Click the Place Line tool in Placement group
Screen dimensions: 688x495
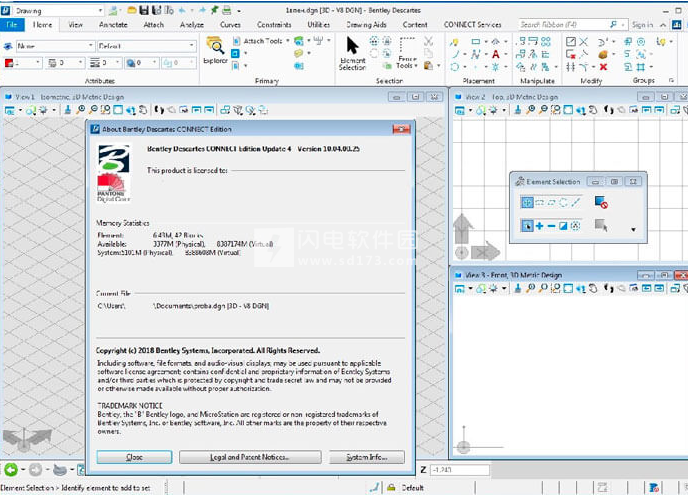click(455, 54)
